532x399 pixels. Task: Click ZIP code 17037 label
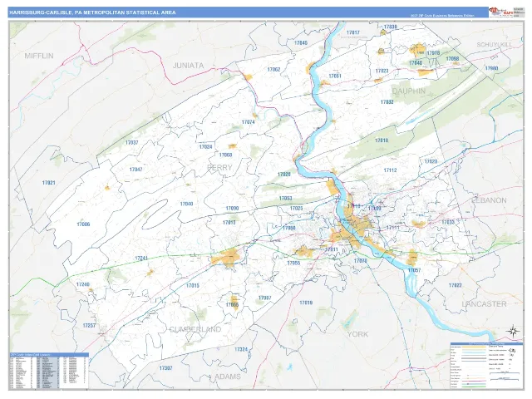(x=132, y=143)
